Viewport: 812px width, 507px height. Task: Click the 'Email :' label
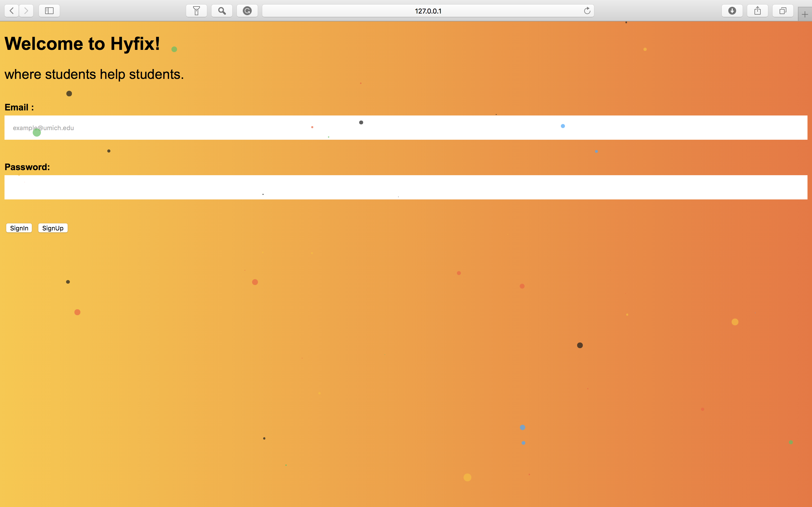click(x=19, y=107)
